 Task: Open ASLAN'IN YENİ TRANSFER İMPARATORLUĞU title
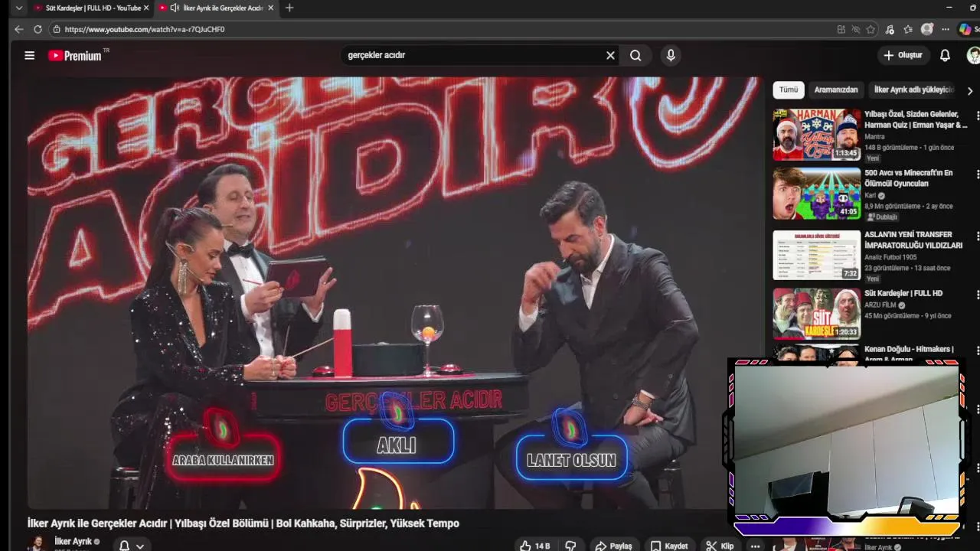(x=913, y=240)
